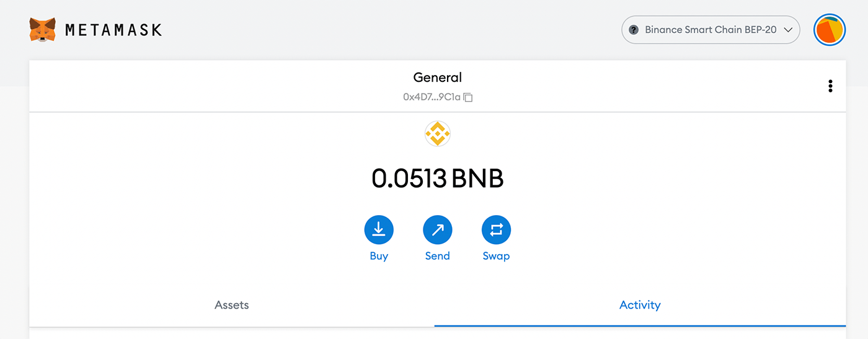Switch to the Assets tab
This screenshot has width=868, height=339.
click(232, 305)
